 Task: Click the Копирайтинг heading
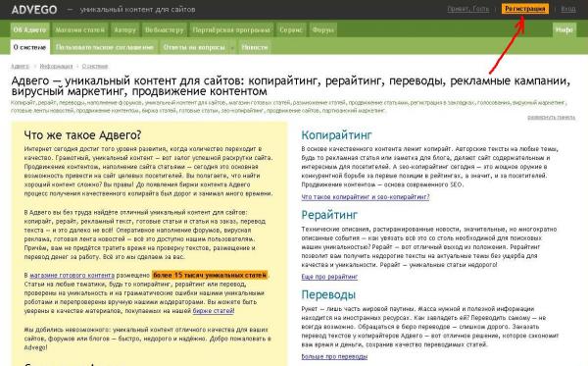(x=337, y=135)
